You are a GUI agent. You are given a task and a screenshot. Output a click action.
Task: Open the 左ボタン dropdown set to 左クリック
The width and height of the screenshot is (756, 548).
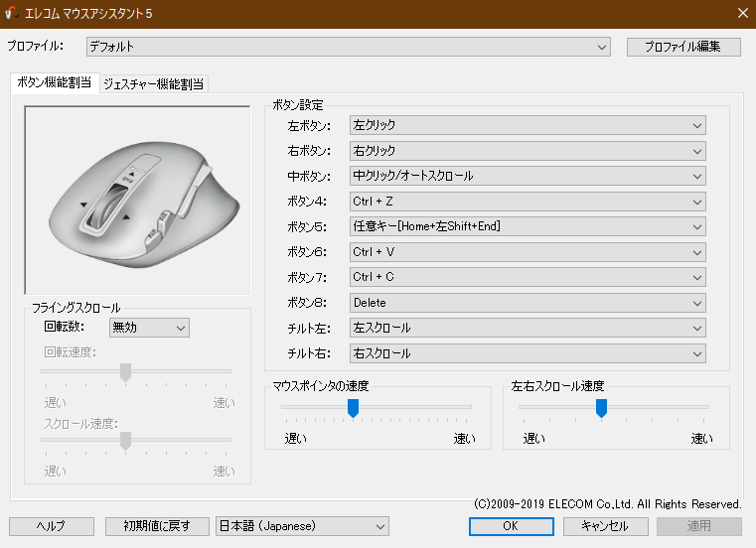pyautogui.click(x=528, y=125)
